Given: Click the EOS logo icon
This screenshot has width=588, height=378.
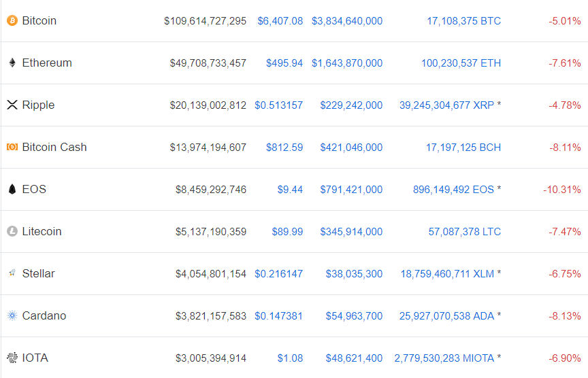Looking at the screenshot, I should 12,189.
